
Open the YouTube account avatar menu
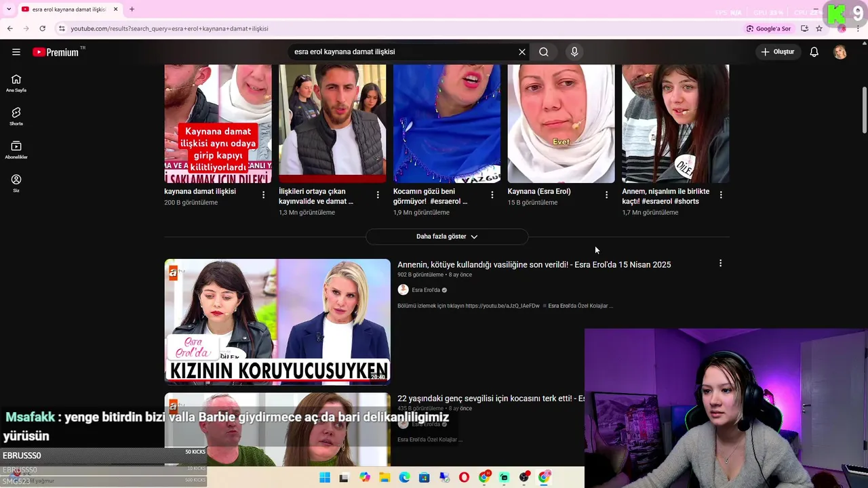click(x=840, y=52)
